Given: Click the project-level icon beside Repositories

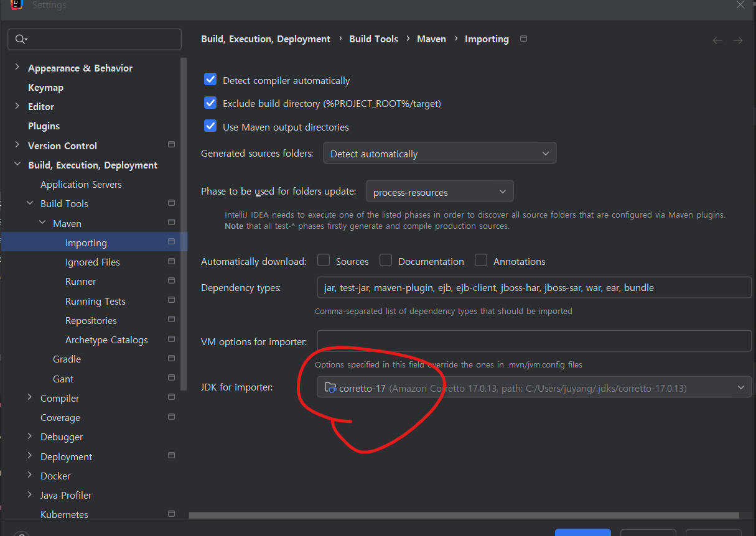Looking at the screenshot, I should pos(171,319).
